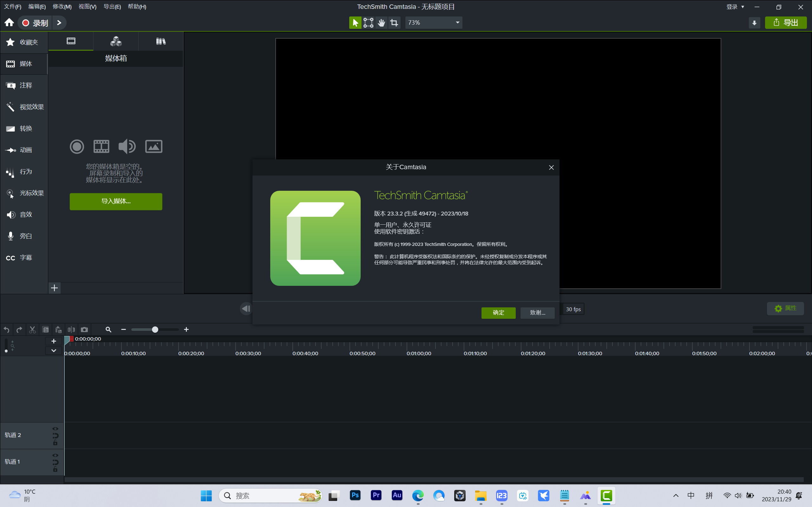This screenshot has width=812, height=507.
Task: Click the home icon
Action: point(9,23)
